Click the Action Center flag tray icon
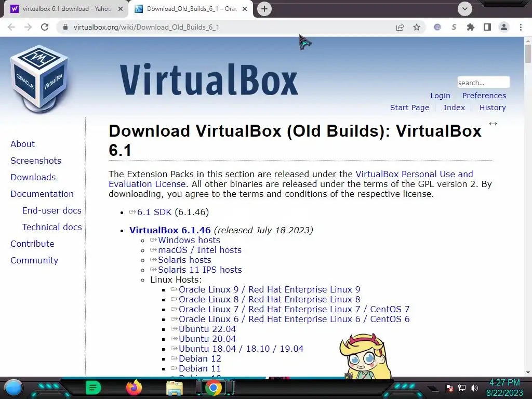 pyautogui.click(x=449, y=388)
